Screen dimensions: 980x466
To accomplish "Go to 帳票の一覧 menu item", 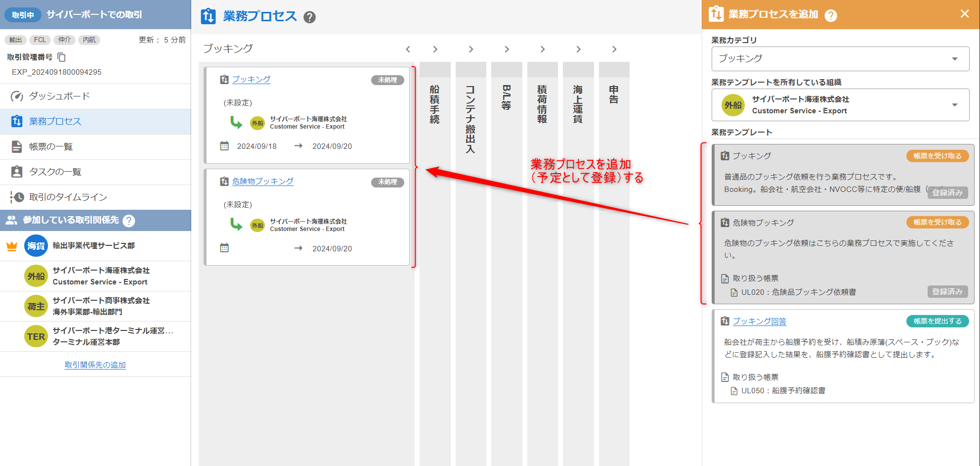I will tap(51, 147).
